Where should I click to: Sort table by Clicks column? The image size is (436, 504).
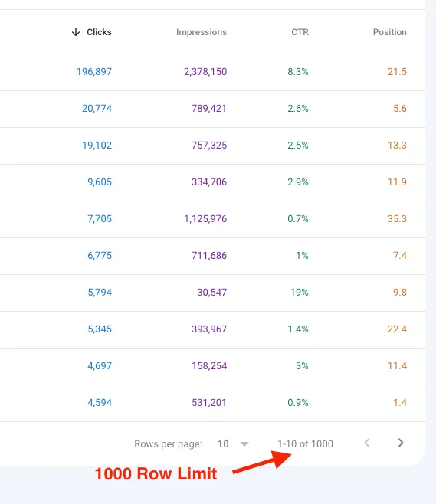99,32
